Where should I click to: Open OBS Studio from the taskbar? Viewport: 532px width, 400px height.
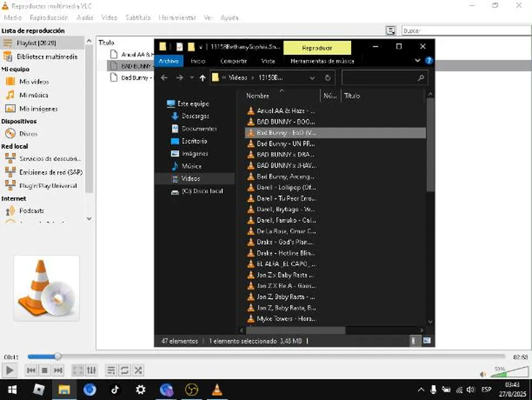pyautogui.click(x=191, y=389)
